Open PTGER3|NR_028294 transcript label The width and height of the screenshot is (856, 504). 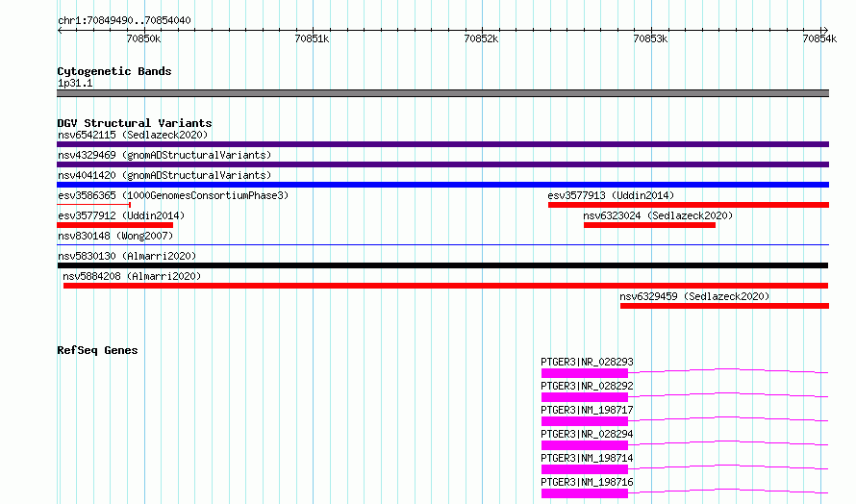coord(587,434)
